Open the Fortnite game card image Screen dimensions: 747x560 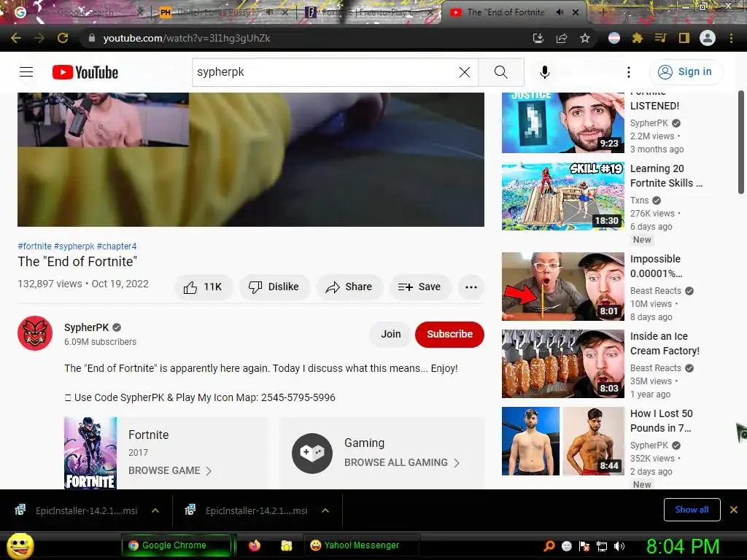90,453
